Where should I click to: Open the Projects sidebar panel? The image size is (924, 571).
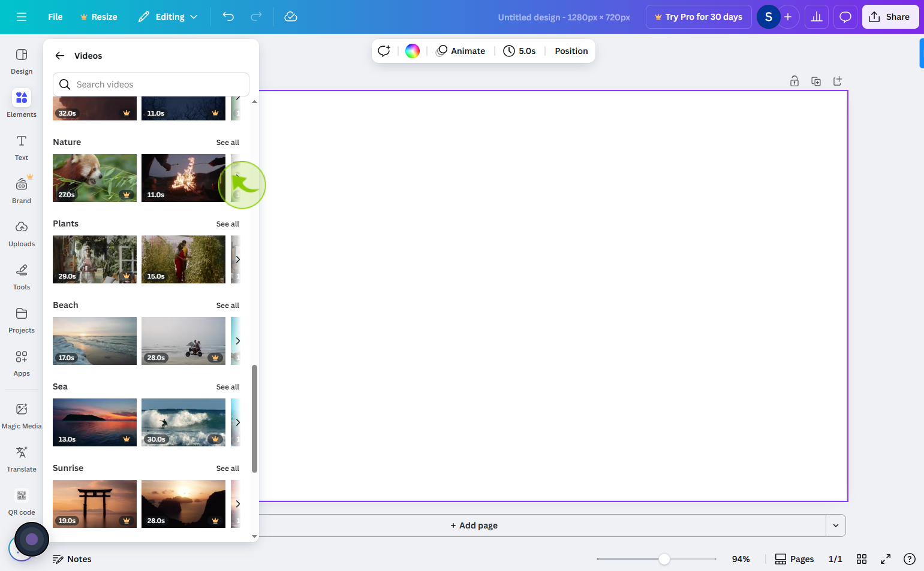22,320
